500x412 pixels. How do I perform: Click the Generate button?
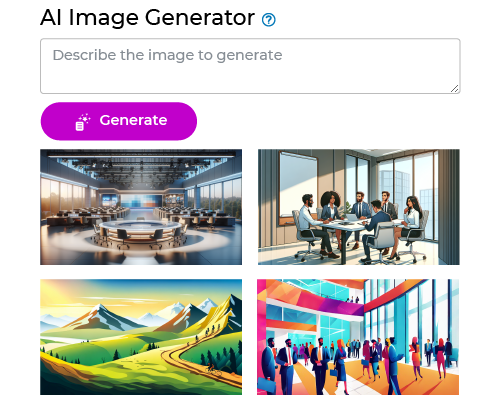[x=119, y=121]
